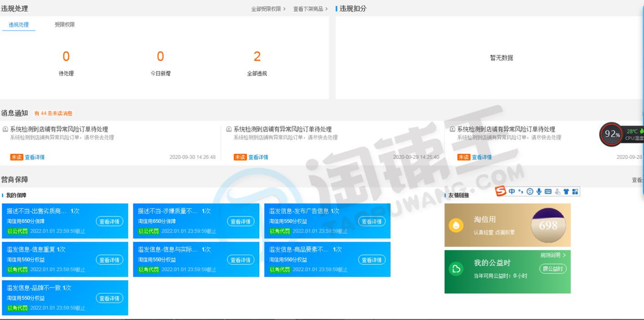Click the Sogou input method S logo
The width and height of the screenshot is (644, 320).
(x=500, y=191)
